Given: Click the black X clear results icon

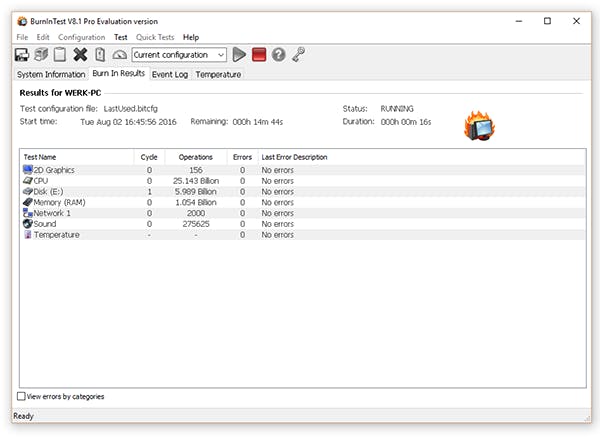Looking at the screenshot, I should click(x=80, y=55).
